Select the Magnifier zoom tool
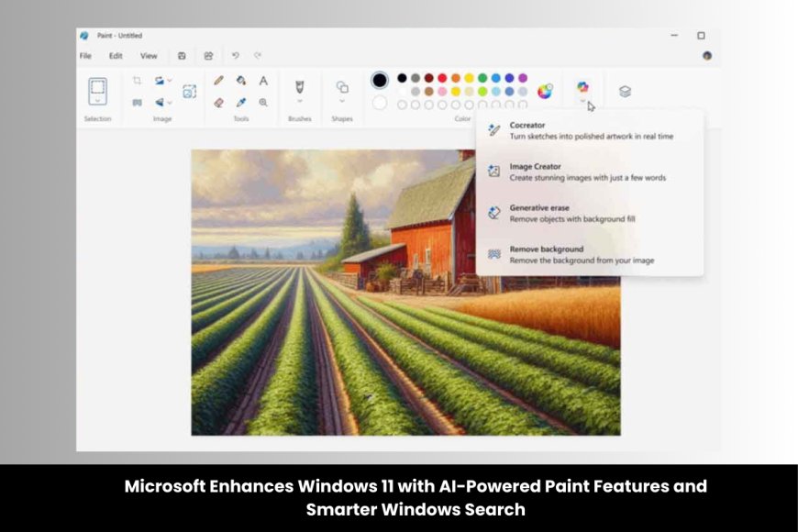 point(263,103)
